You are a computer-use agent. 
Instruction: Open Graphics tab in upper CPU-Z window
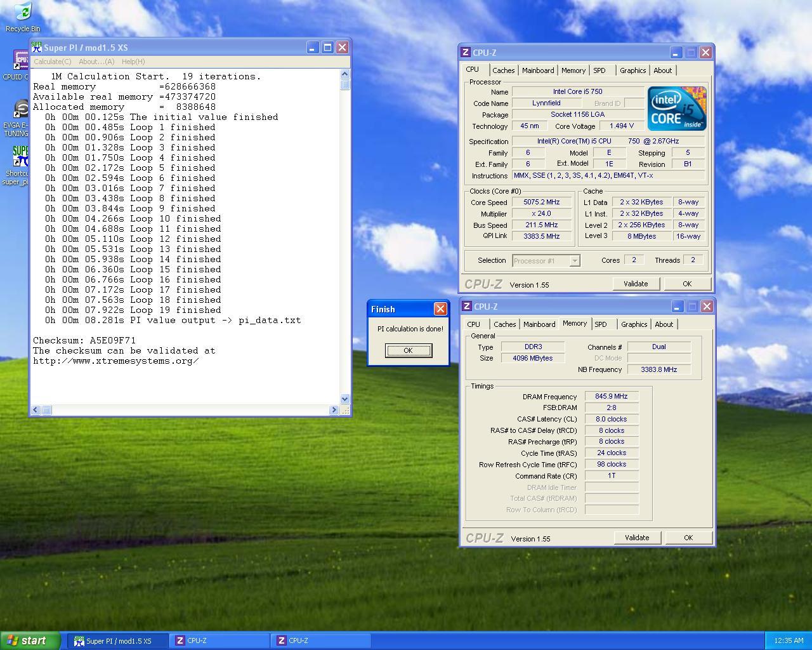(633, 70)
